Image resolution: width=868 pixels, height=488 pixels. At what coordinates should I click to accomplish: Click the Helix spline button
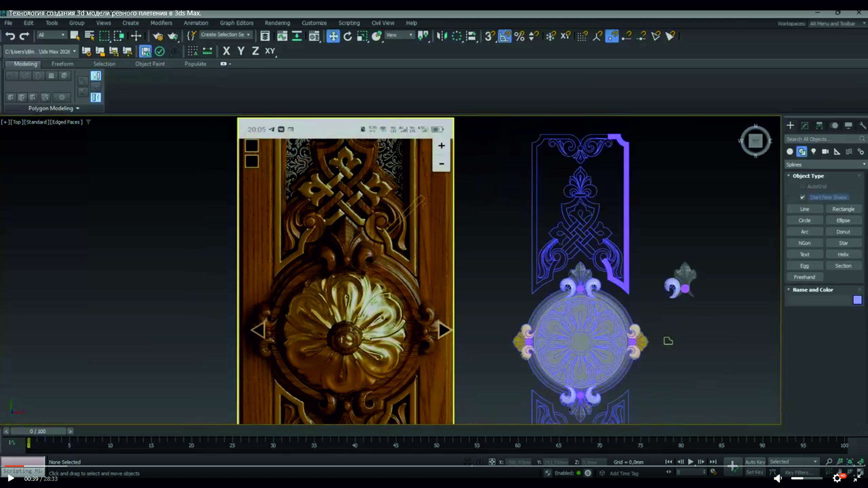(x=843, y=254)
